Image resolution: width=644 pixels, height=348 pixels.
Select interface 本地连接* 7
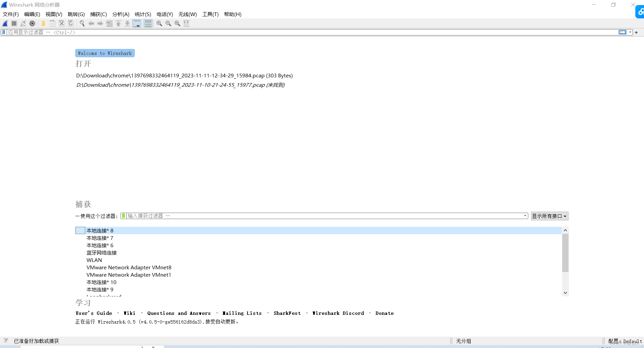pyautogui.click(x=318, y=238)
